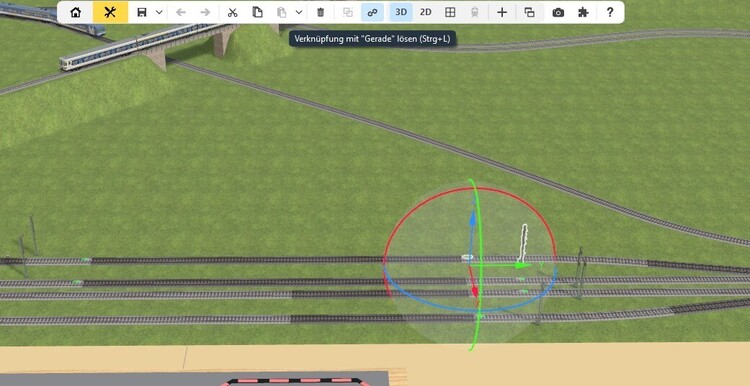Switch to the 2D view
Screen dimensions: 750x386
426,12
